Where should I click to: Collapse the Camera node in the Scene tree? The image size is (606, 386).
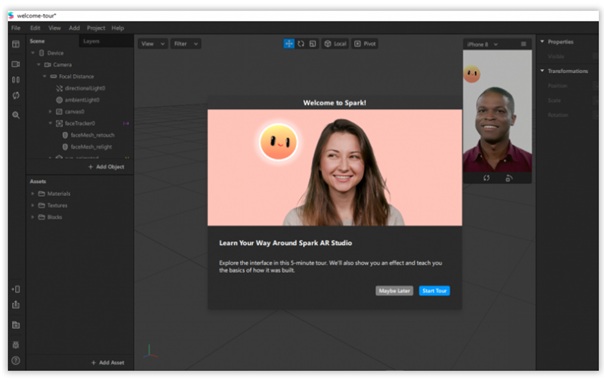[x=39, y=65]
